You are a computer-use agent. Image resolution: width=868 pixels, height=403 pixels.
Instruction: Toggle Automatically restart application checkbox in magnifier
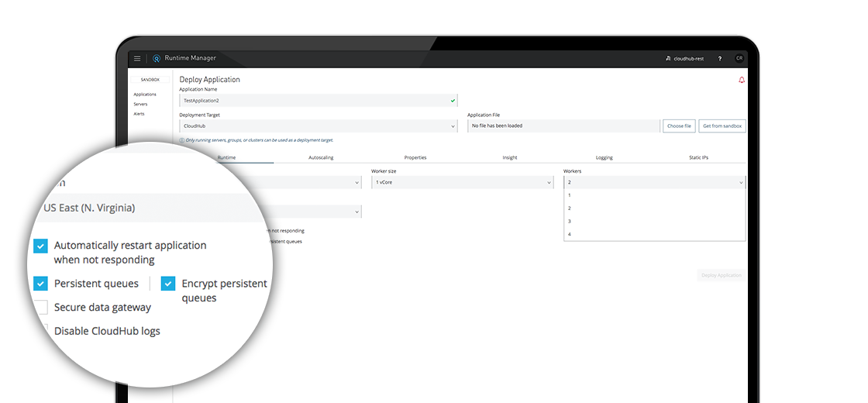[40, 246]
